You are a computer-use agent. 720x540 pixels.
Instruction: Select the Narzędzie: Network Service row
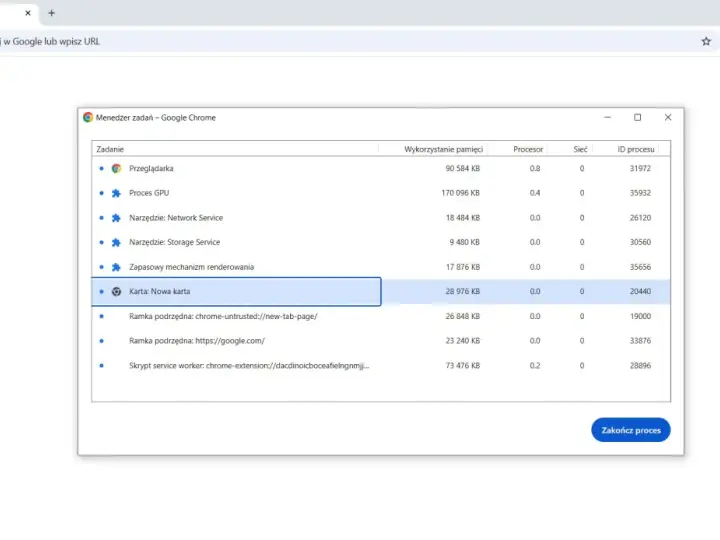click(x=381, y=218)
